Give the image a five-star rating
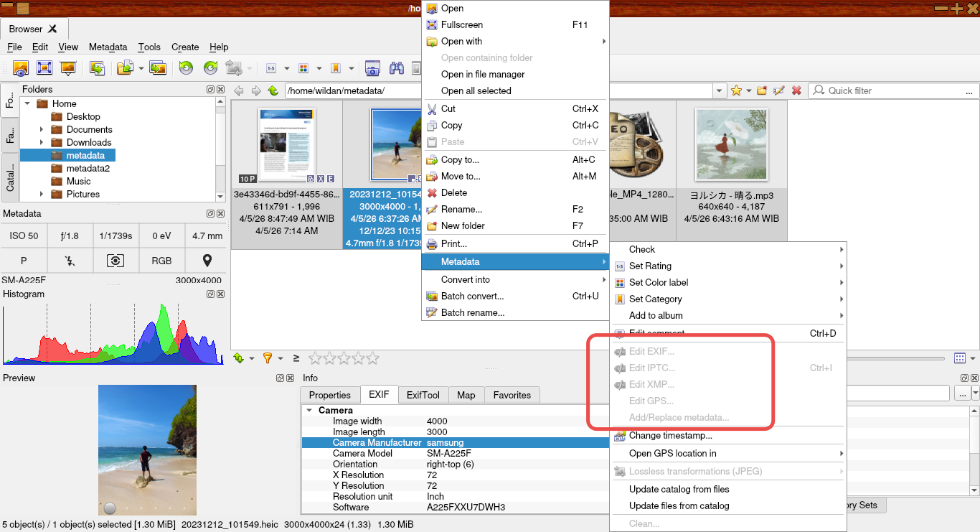 374,358
